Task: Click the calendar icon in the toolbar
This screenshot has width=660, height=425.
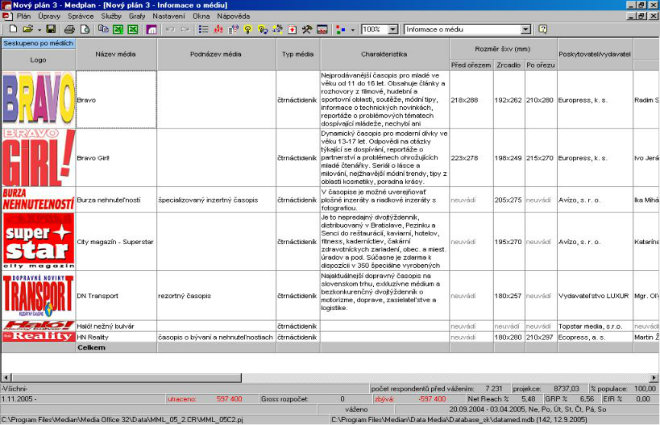Action: point(322,29)
